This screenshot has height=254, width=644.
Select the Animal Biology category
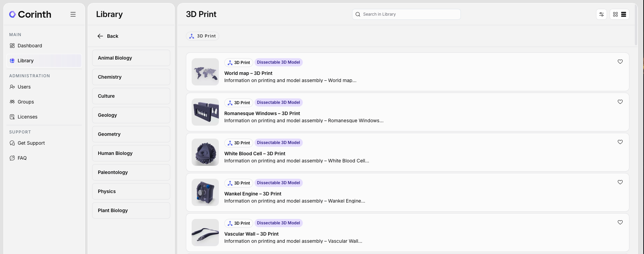[x=131, y=58]
